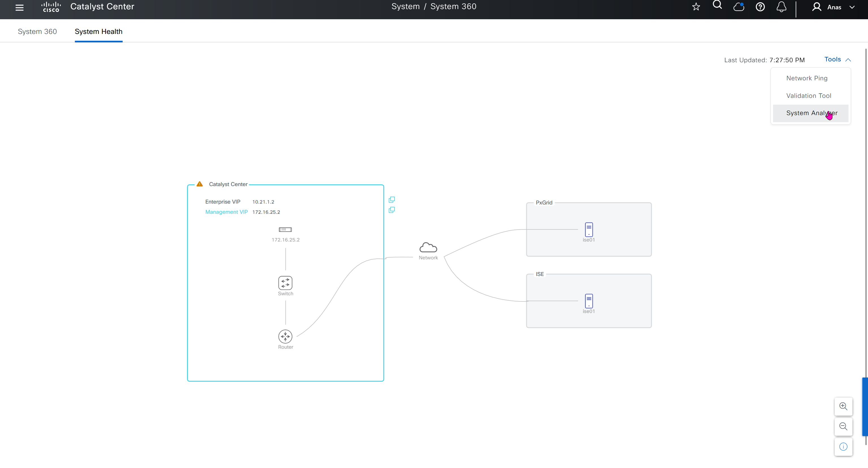
Task: Copy the Enterprise VIP address
Action: [x=392, y=200]
